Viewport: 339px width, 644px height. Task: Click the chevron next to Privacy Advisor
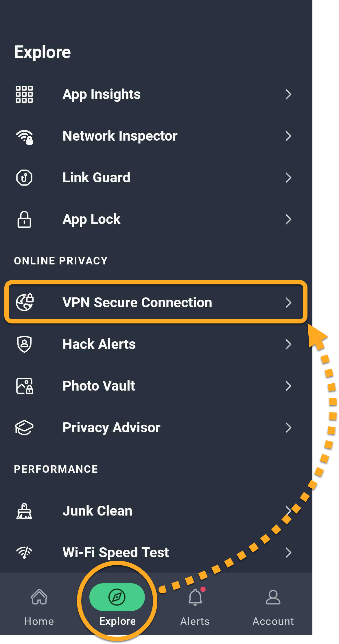(288, 428)
